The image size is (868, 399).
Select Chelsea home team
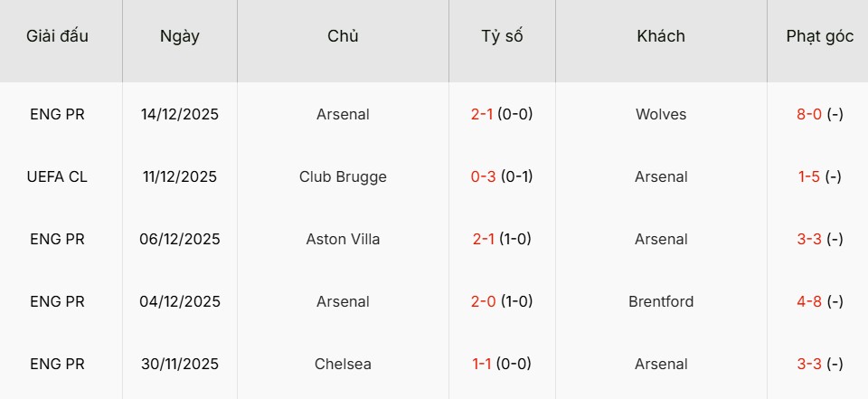tap(343, 364)
